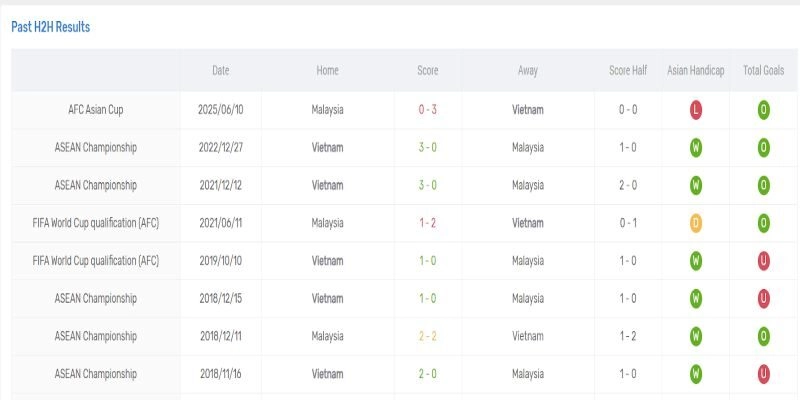
Task: Click the Score Half column header
Action: [x=628, y=71]
